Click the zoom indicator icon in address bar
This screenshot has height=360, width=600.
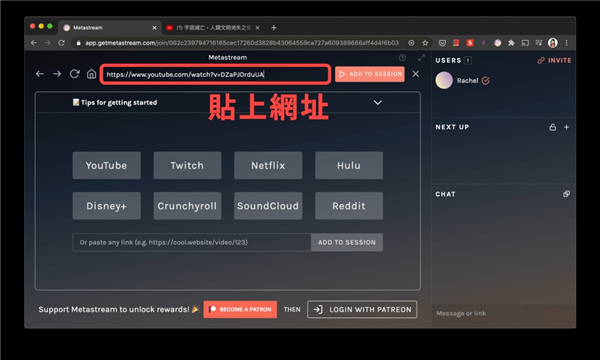[x=411, y=43]
